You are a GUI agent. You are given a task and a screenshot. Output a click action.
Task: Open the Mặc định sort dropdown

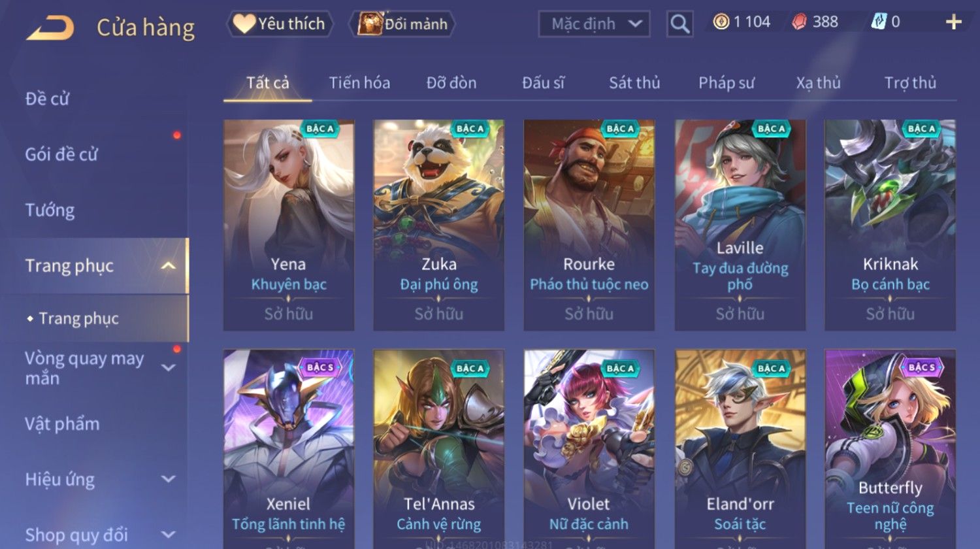click(594, 24)
